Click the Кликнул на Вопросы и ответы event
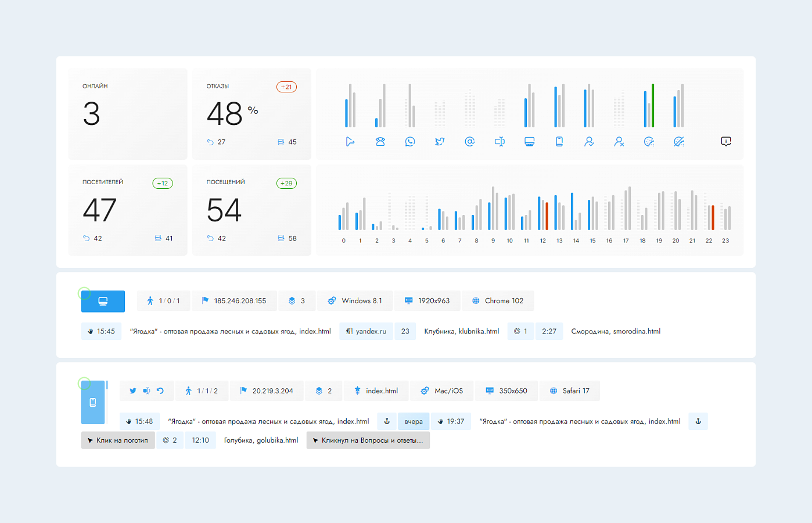Image resolution: width=812 pixels, height=523 pixels. (368, 440)
